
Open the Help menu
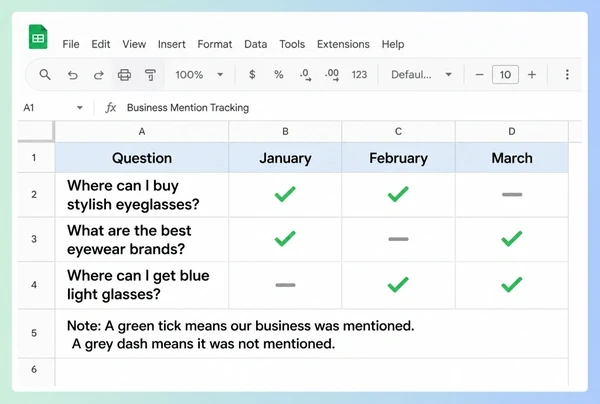point(393,44)
